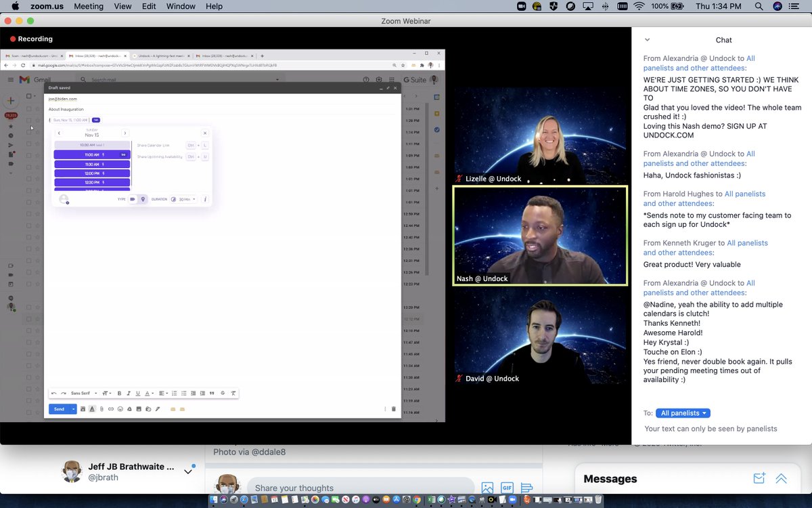Toggle italic formatting in Gmail compose

(129, 394)
